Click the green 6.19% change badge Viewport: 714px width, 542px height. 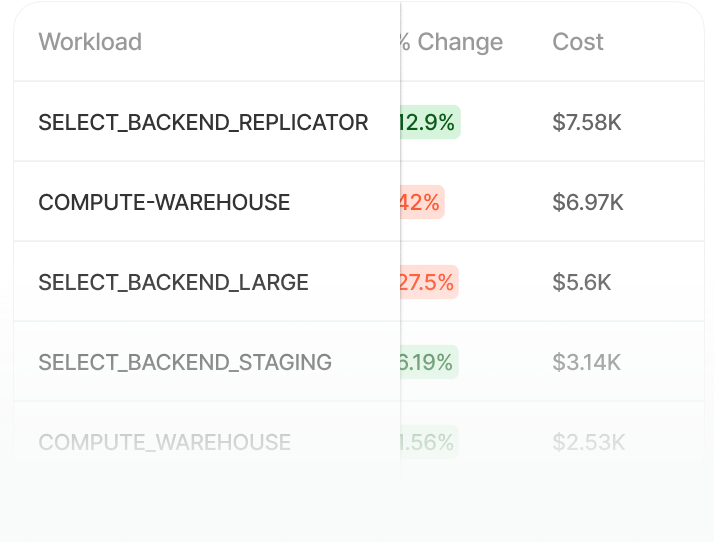(x=429, y=362)
